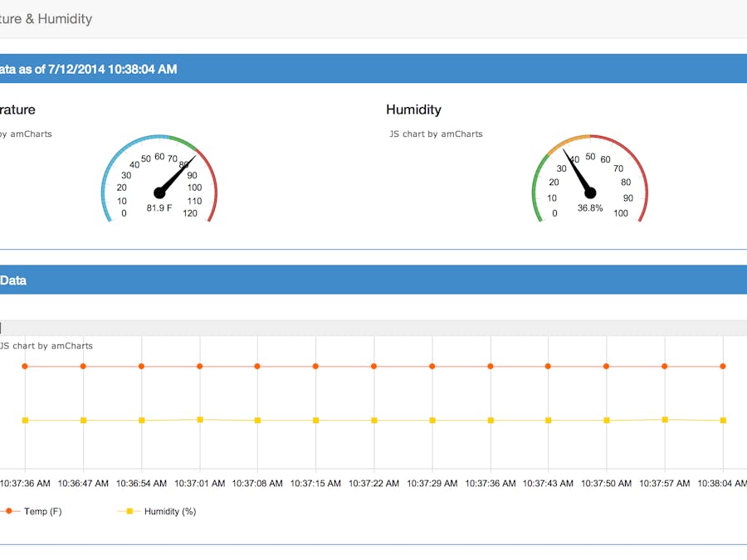
Task: Select the Humidity data point at 10:37:57 AM
Action: (665, 420)
